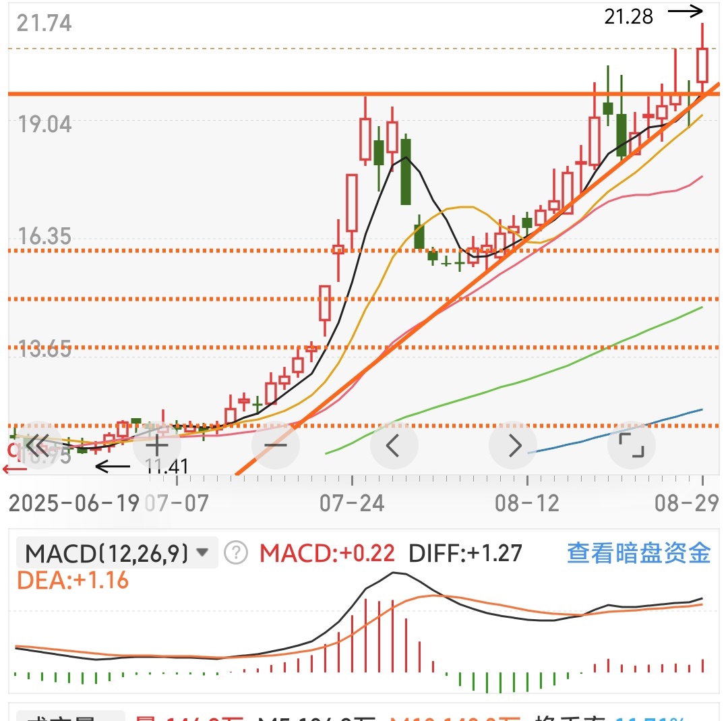Tap the 21.74 price axis label
Viewport: 728px width, 721px height.
click(44, 23)
